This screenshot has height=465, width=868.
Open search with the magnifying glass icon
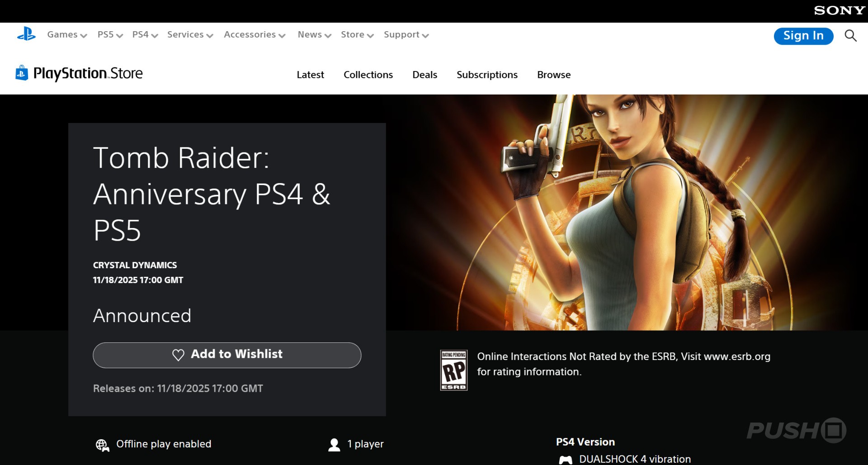click(x=850, y=36)
